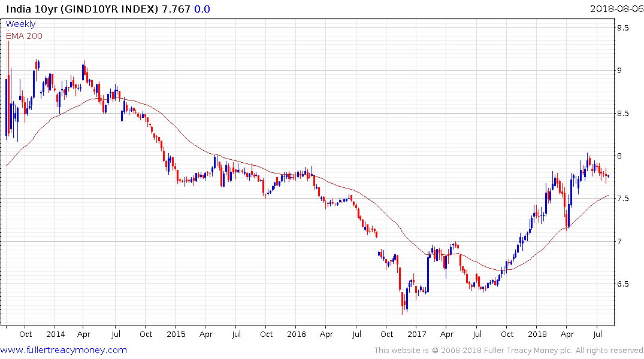The height and width of the screenshot is (359, 644).
Task: Click the 8 y-axis label
Action: (x=619, y=156)
